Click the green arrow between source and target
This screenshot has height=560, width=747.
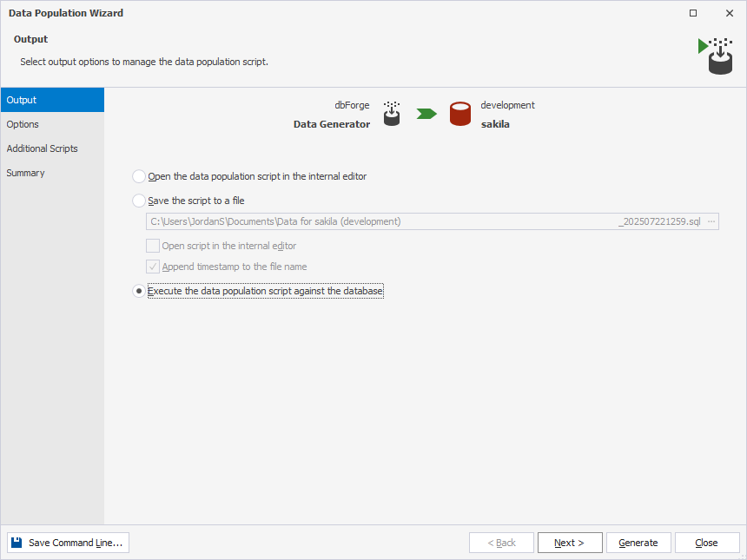pyautogui.click(x=426, y=114)
